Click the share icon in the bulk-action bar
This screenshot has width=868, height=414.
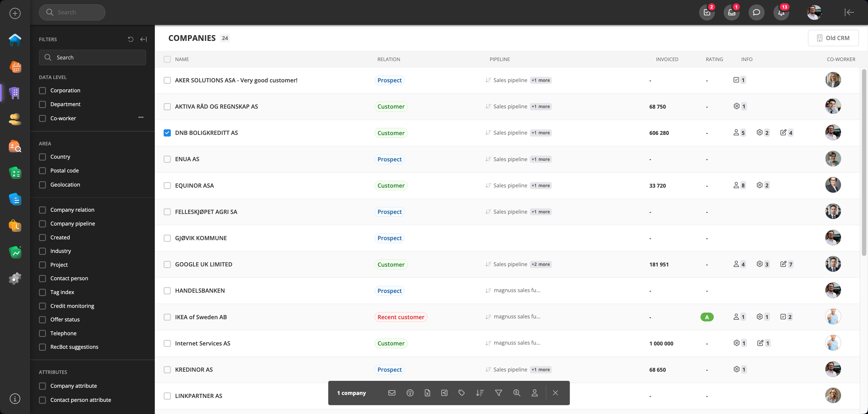point(445,393)
